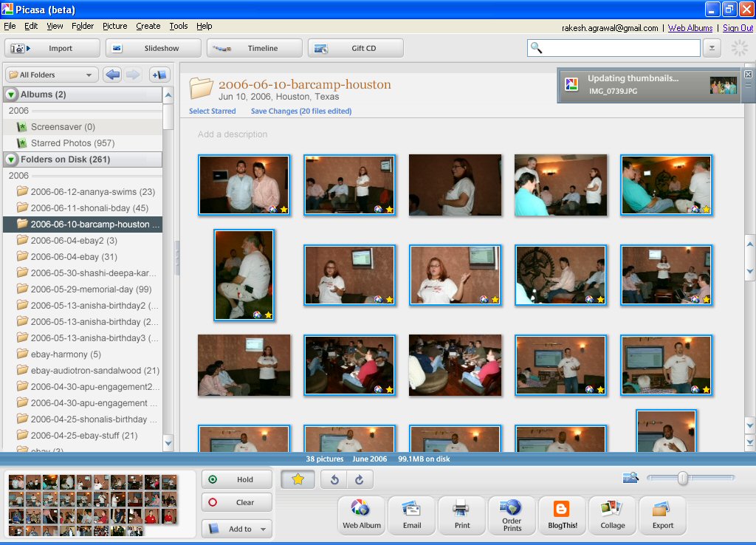Rotate photo clockwise

pos(360,479)
